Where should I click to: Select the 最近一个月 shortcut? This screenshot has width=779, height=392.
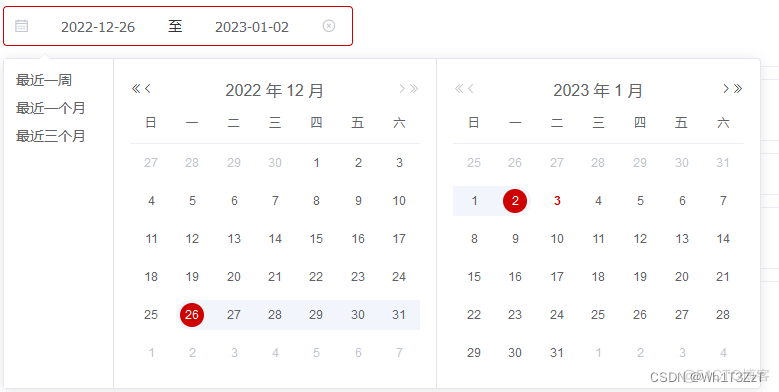[x=51, y=108]
